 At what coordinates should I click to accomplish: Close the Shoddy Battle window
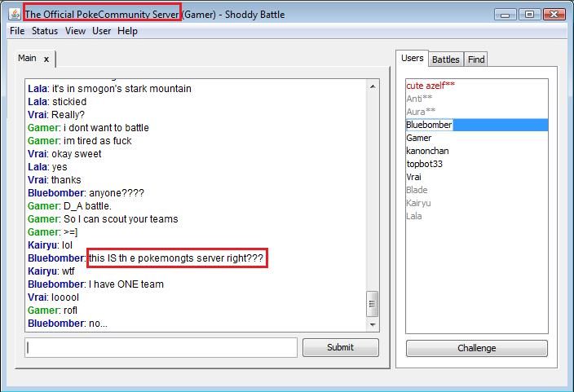pos(554,15)
